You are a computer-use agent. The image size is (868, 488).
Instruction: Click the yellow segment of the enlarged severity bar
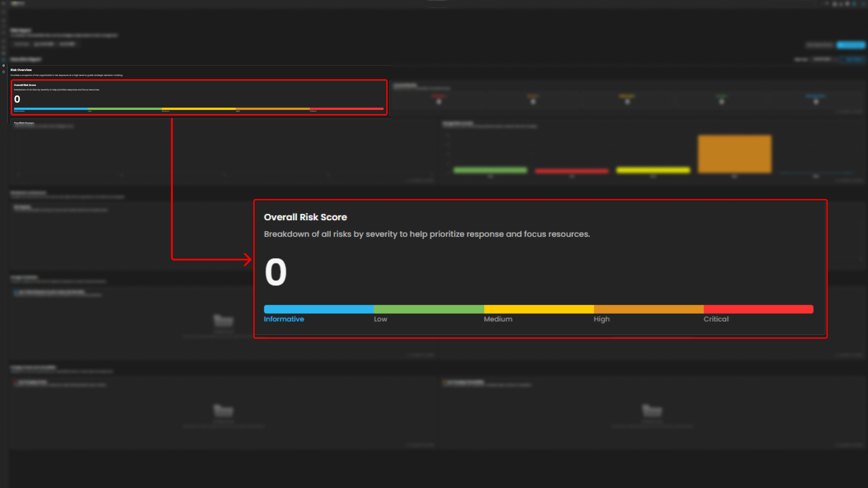coord(538,309)
